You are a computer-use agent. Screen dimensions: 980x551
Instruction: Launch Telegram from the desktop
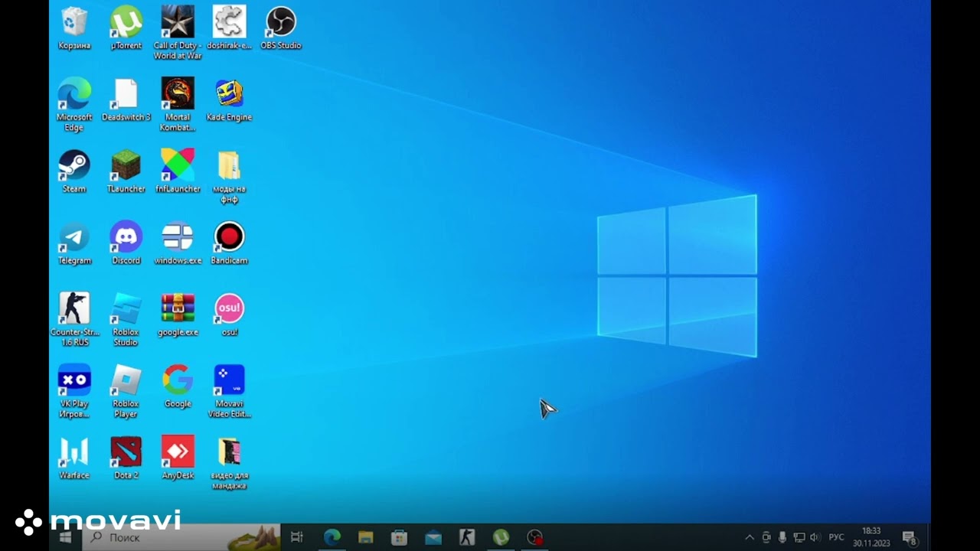[x=74, y=243]
